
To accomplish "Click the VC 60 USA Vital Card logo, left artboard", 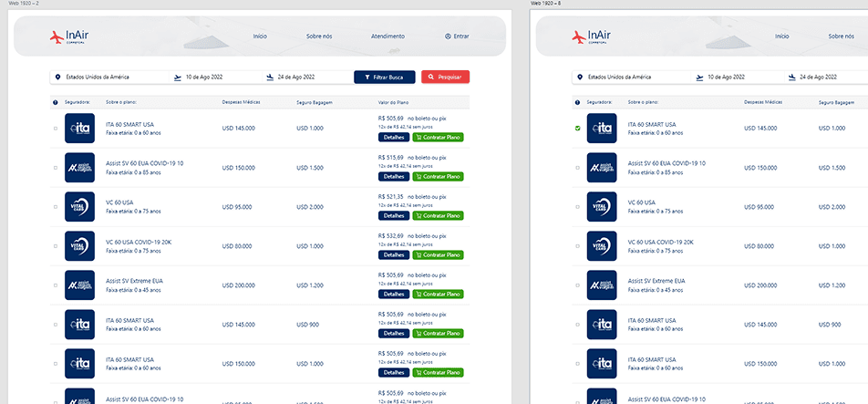I will [x=79, y=207].
